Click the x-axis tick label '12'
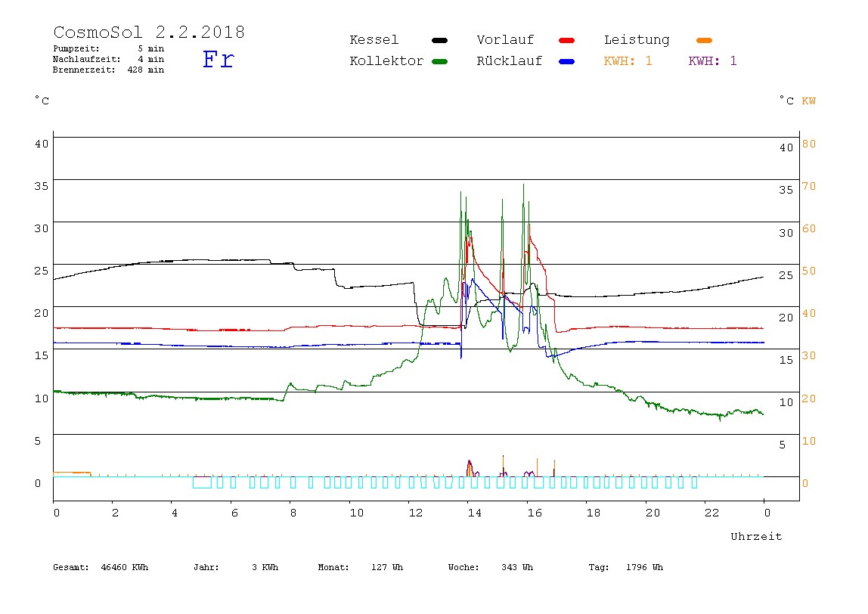 415,513
